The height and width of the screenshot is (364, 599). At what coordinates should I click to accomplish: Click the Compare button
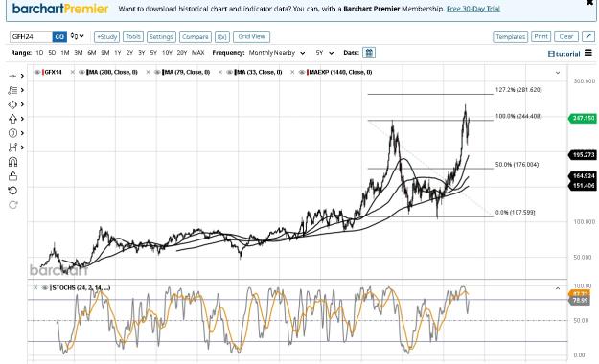tap(196, 36)
